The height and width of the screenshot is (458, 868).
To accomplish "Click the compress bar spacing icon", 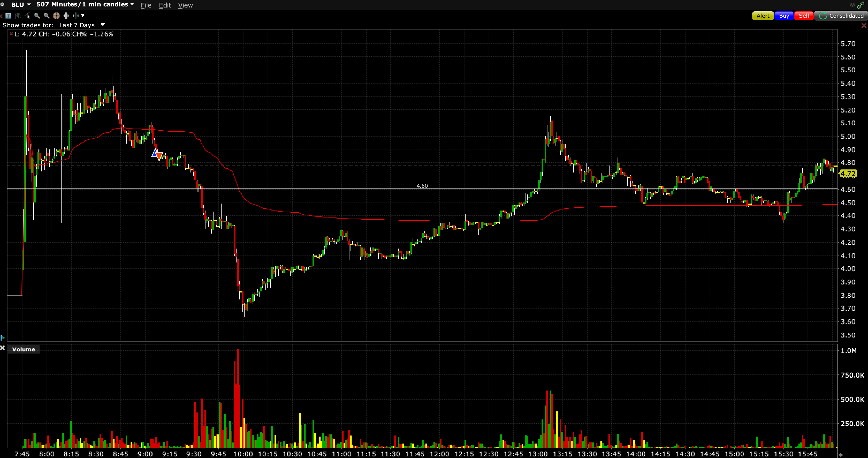I will [x=75, y=16].
